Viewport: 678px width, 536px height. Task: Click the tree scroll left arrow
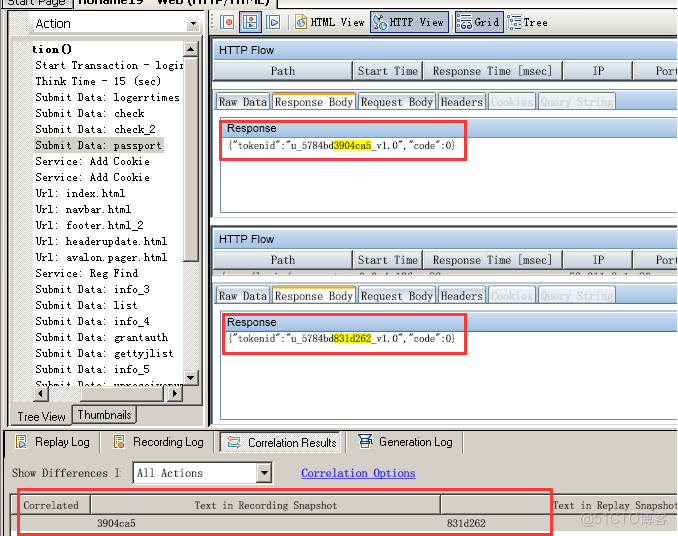tap(41, 393)
